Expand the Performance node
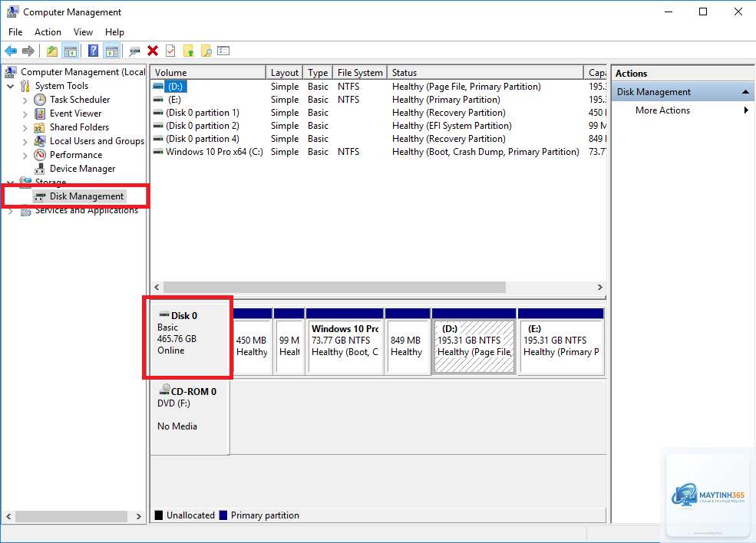This screenshot has width=756, height=543. tap(25, 156)
